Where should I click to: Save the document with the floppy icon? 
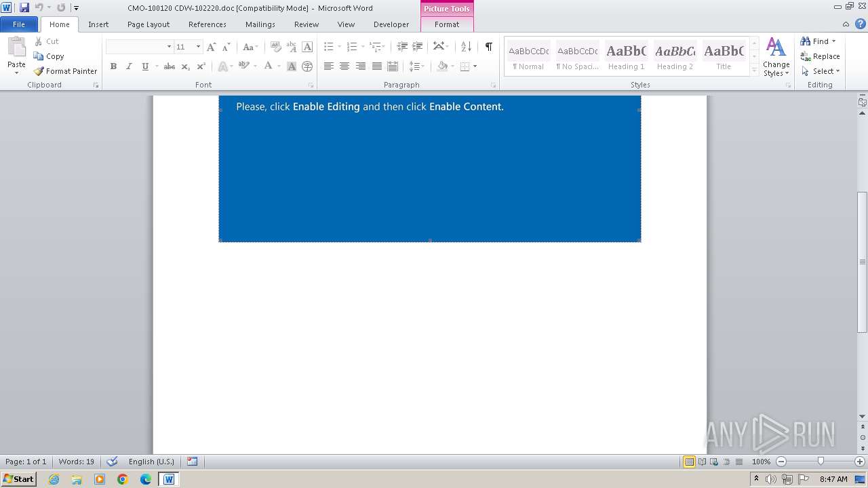click(x=24, y=7)
